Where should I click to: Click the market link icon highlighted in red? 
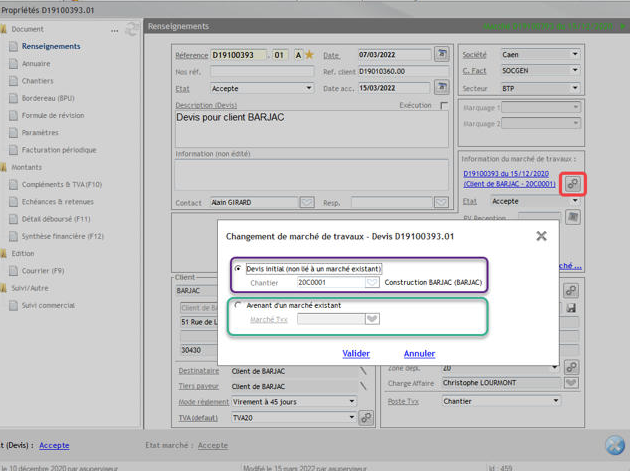point(572,184)
